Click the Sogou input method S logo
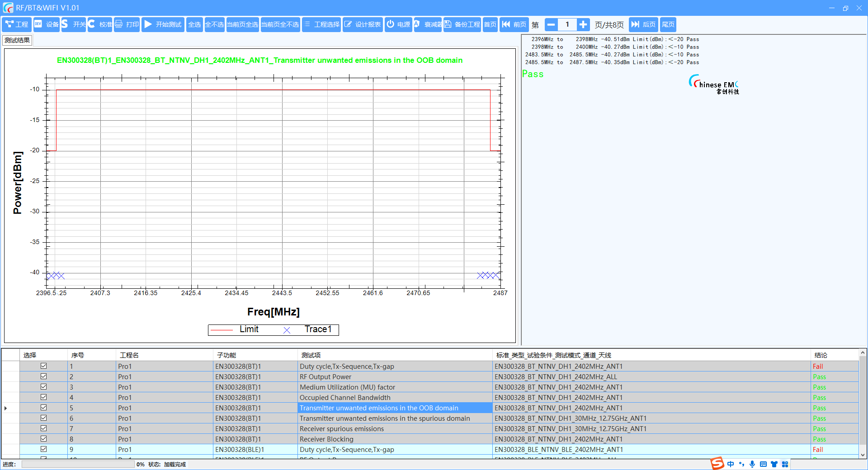This screenshot has width=868, height=470. coord(717,464)
